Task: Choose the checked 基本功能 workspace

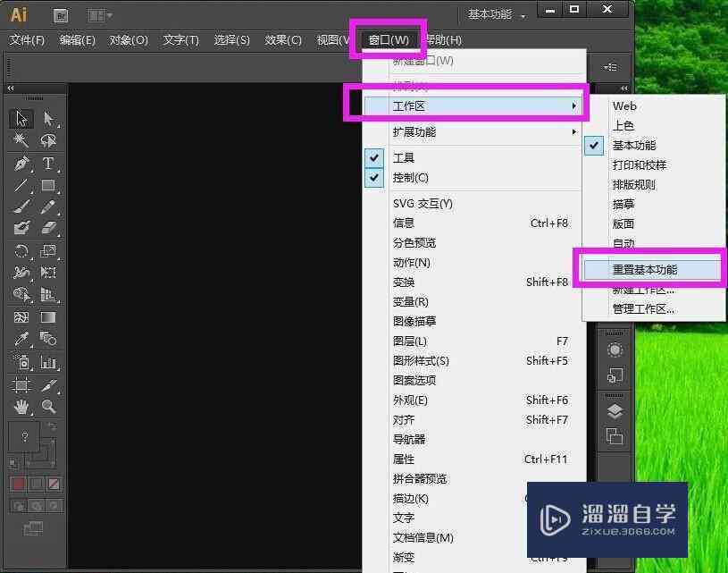Action: click(x=655, y=146)
